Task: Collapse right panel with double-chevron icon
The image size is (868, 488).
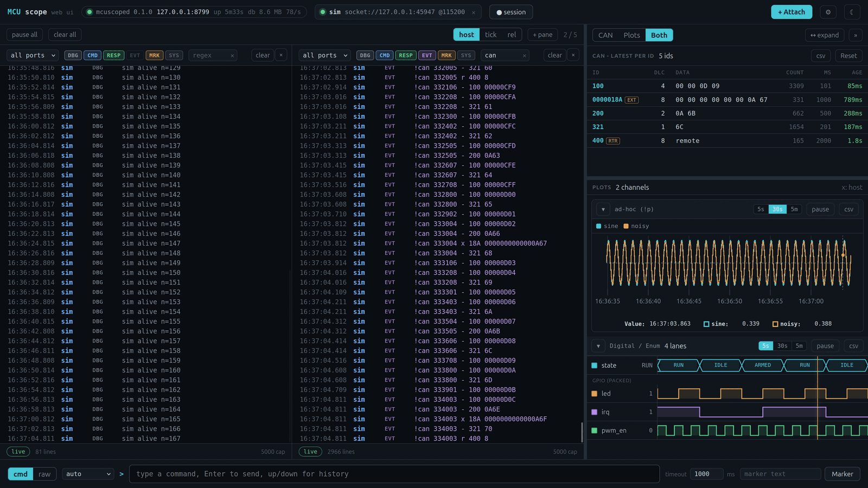Action: [x=856, y=35]
